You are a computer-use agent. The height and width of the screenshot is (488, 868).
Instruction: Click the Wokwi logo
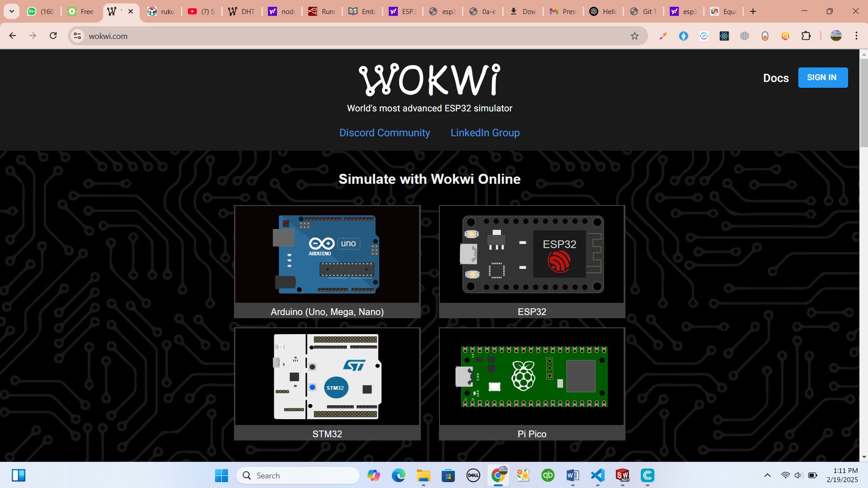[x=429, y=80]
